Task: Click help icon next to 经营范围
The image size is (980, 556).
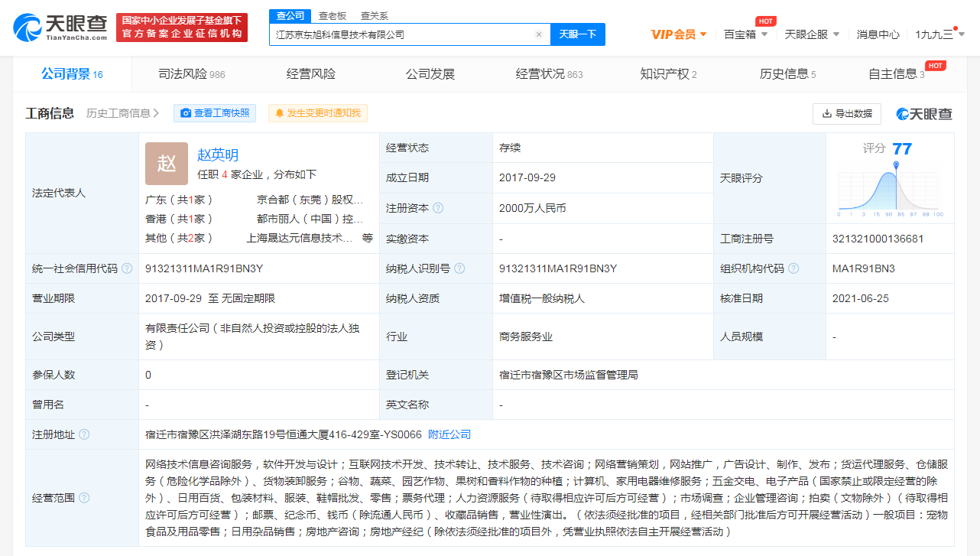Action: click(84, 498)
